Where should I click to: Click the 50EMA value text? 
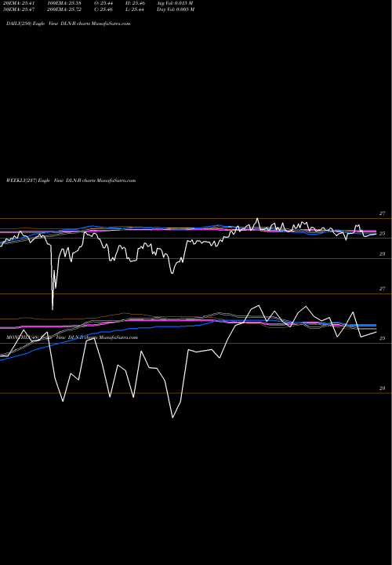(x=20, y=9)
